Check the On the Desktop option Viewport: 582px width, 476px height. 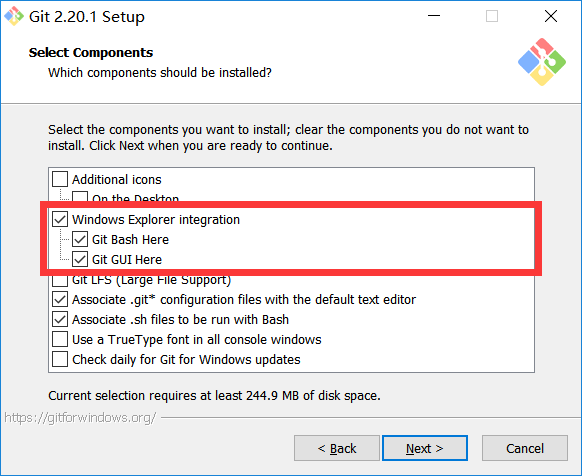(x=80, y=197)
